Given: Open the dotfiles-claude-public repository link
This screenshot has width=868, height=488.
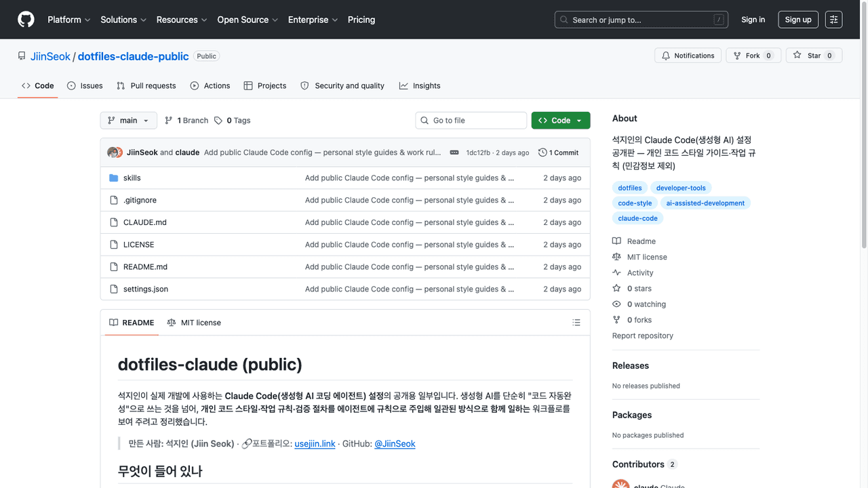Looking at the screenshot, I should point(133,56).
